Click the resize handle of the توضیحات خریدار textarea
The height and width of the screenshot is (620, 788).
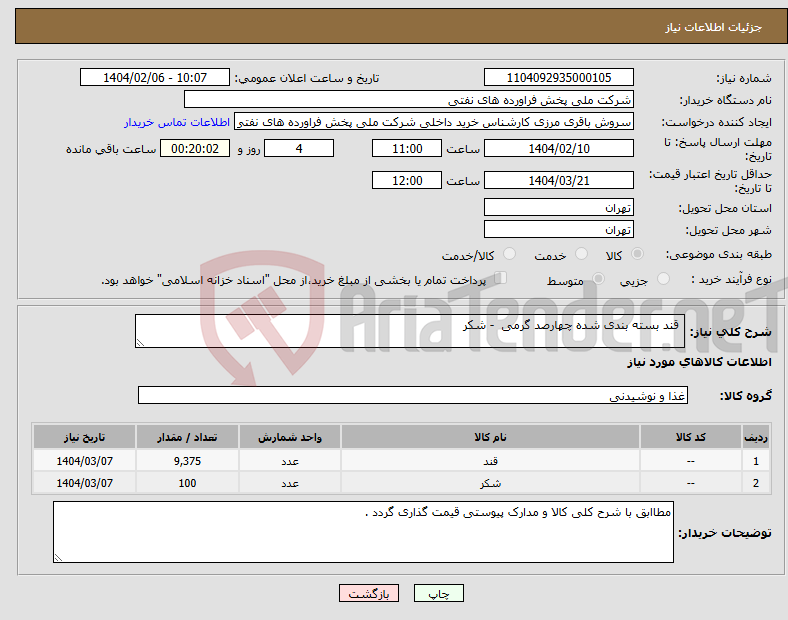click(58, 557)
